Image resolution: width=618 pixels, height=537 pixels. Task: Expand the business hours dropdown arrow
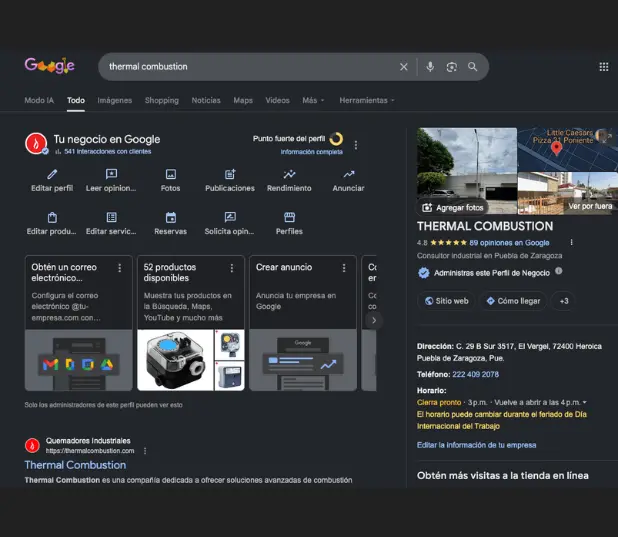(x=585, y=402)
